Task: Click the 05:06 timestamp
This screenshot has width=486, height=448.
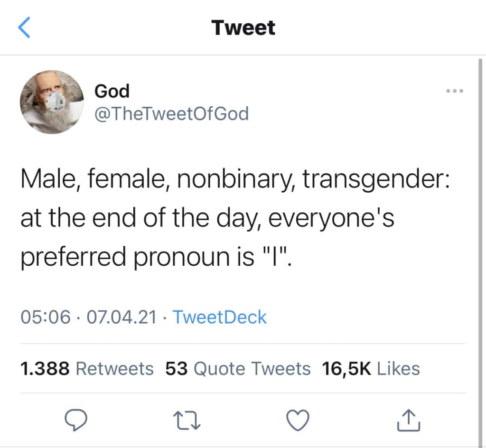Action: coord(46,317)
